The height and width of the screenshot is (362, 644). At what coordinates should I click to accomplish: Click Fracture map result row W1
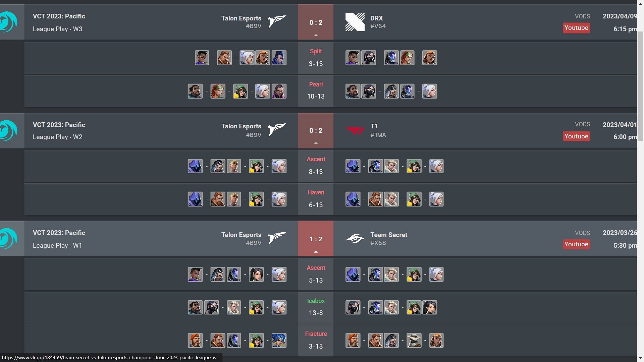coord(316,340)
